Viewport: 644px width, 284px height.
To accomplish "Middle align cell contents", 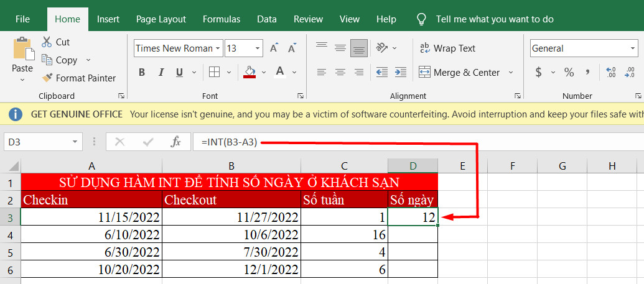I will coord(340,48).
